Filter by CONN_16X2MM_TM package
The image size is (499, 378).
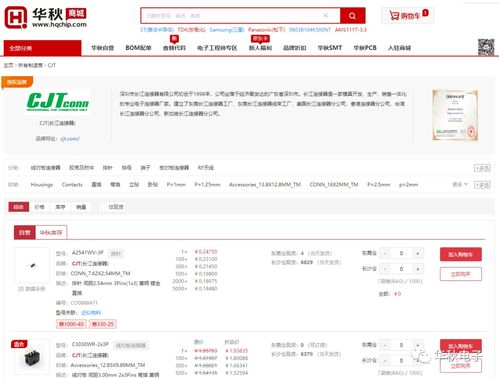point(334,185)
